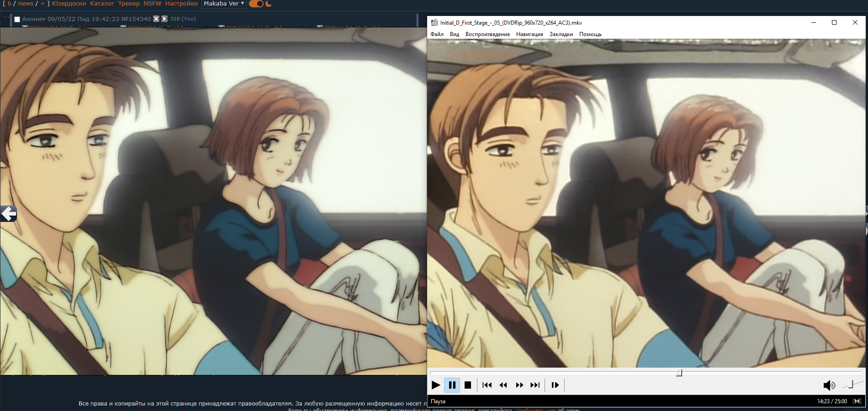This screenshot has width=868, height=411.
Task: Jump to the previous file in the player
Action: (487, 385)
